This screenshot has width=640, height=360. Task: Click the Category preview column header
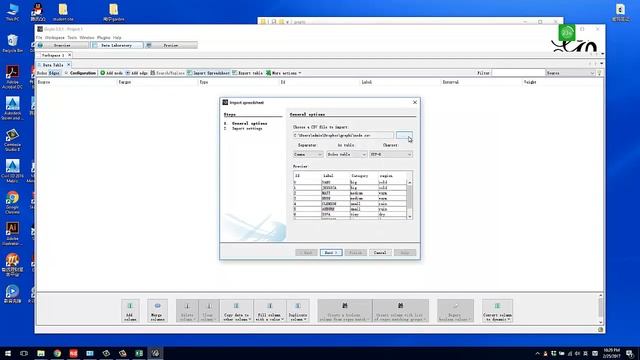click(x=363, y=176)
